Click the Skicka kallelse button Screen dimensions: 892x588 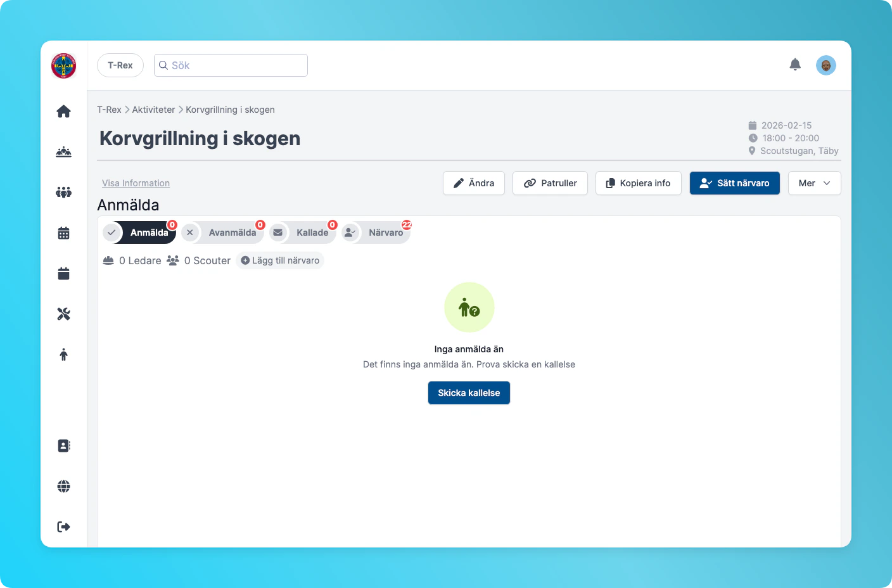pyautogui.click(x=469, y=393)
